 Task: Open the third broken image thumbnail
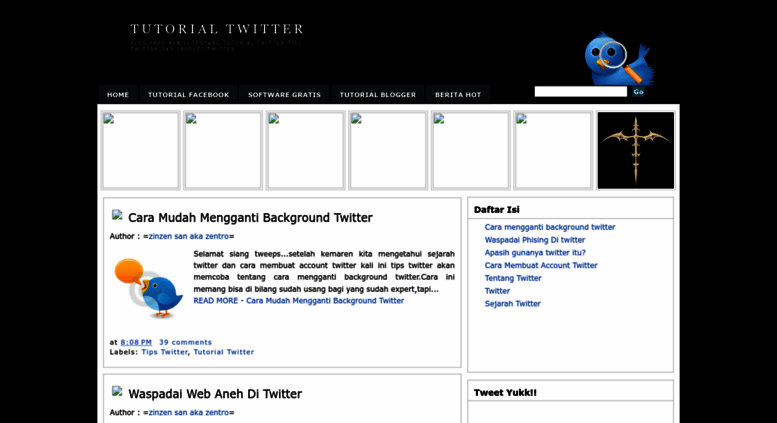coord(305,150)
